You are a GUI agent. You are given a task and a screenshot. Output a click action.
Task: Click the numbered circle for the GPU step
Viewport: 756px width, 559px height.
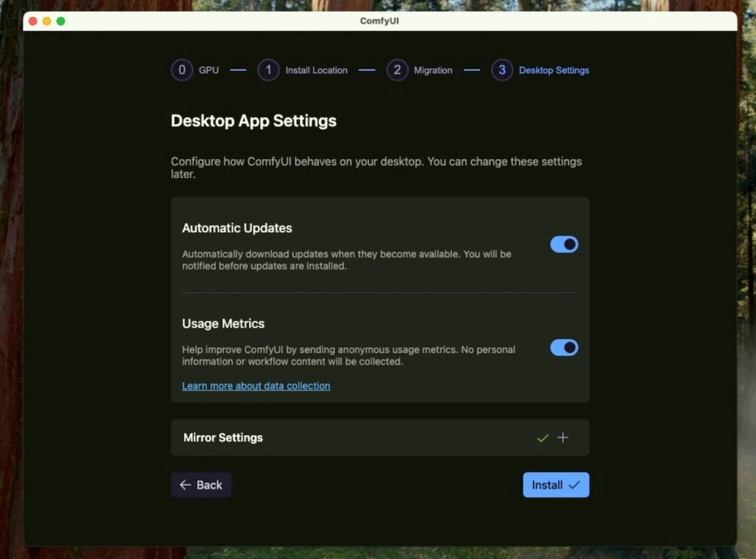(182, 69)
